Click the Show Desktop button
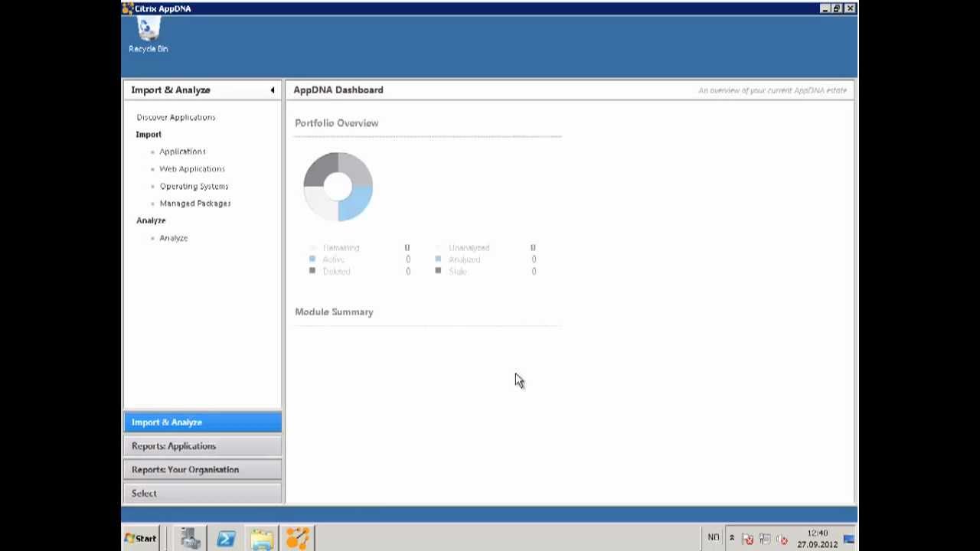This screenshot has width=980, height=551. coord(849,539)
